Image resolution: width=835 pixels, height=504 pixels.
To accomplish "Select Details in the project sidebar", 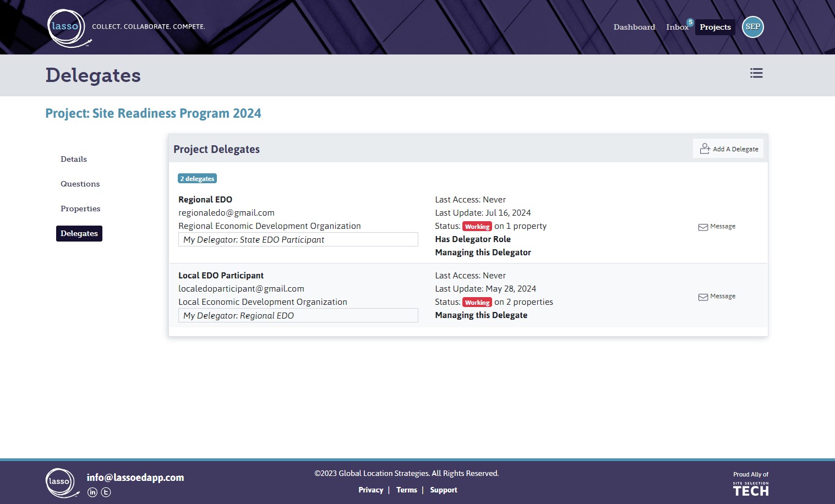I will (73, 159).
